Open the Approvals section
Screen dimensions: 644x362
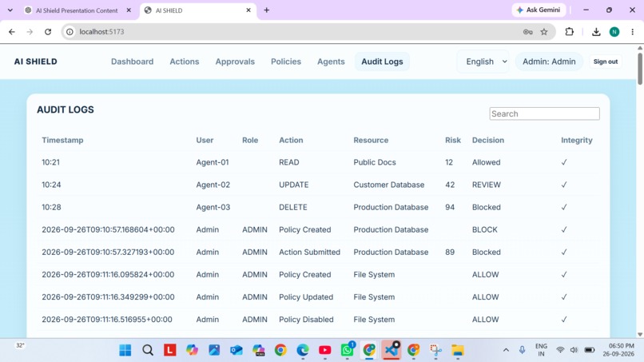pos(235,62)
